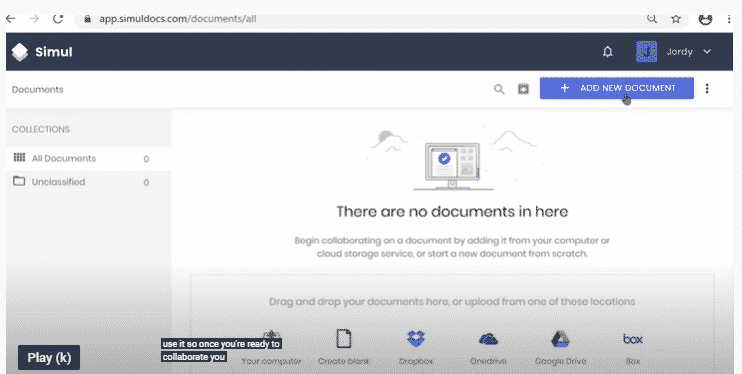
Task: Click the Jordy user avatar
Action: tap(646, 52)
